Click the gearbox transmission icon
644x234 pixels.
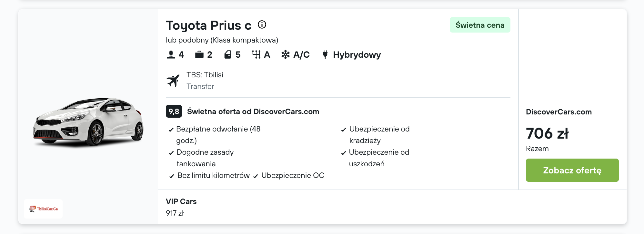(x=256, y=55)
